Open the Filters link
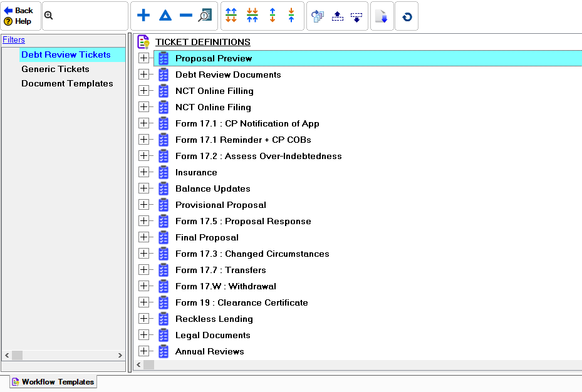 pos(14,39)
